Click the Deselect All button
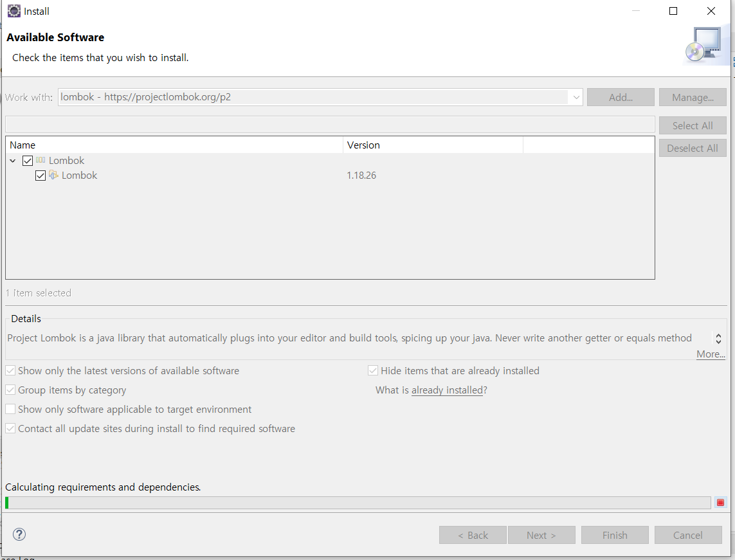The width and height of the screenshot is (735, 560). [x=693, y=148]
